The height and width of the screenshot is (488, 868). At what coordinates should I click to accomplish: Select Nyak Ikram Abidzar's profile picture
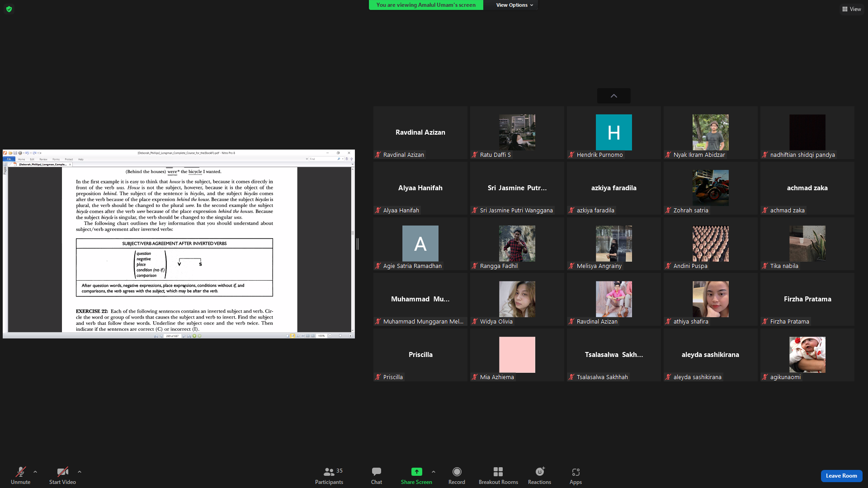(711, 132)
